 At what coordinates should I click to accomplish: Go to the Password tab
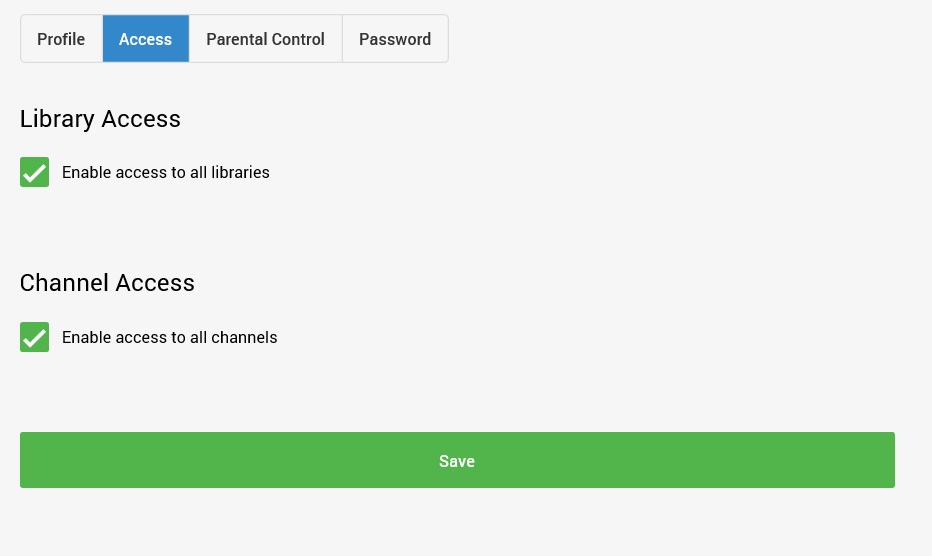(x=395, y=39)
